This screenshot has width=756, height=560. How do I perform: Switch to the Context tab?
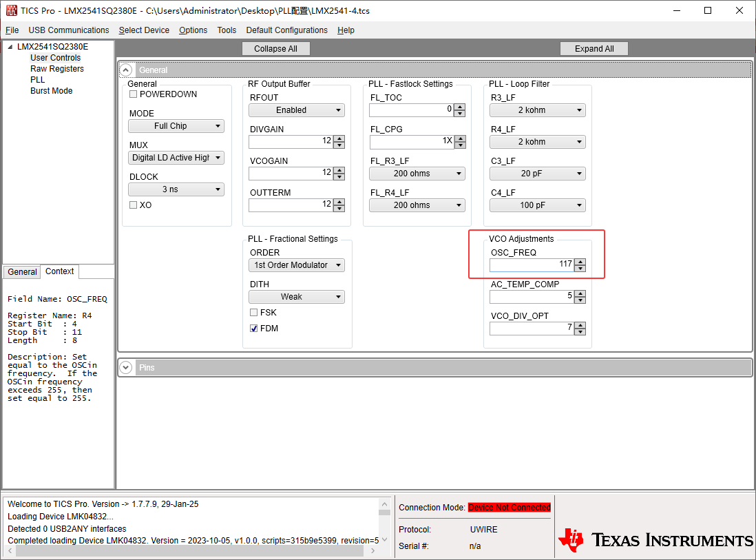click(60, 271)
